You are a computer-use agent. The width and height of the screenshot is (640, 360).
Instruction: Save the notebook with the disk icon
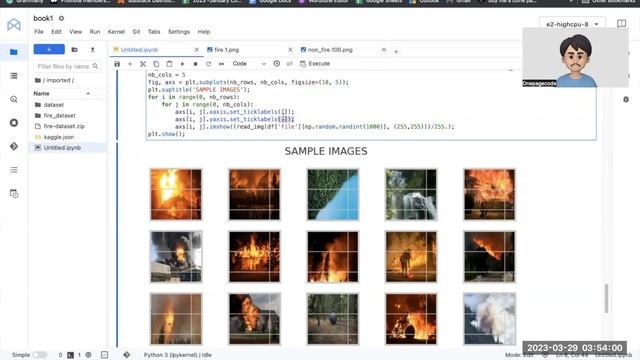(117, 64)
